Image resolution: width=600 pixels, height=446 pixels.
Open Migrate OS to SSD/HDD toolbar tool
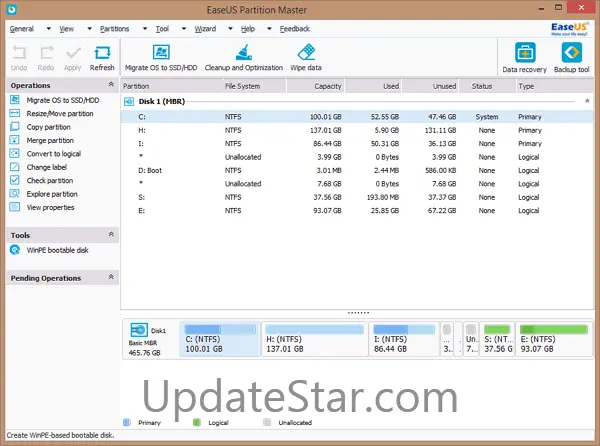tap(161, 58)
